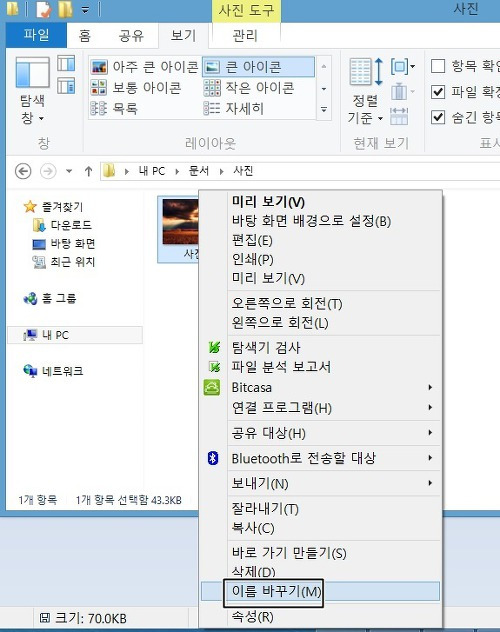500x632 pixels.
Task: Open the 정렬 기준 sort menu
Action: click(366, 91)
